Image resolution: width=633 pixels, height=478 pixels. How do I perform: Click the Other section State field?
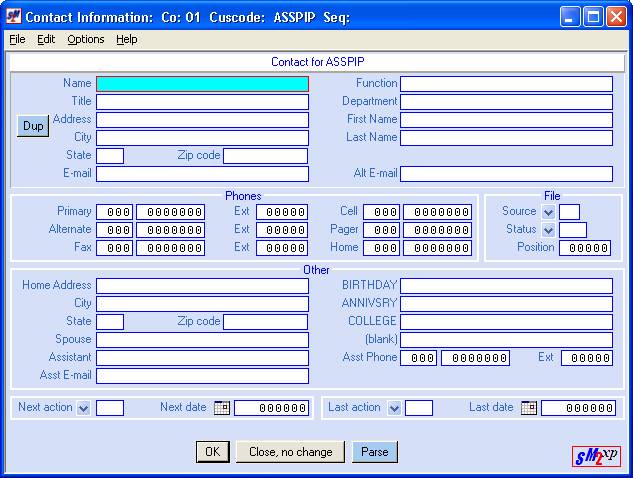tap(110, 322)
